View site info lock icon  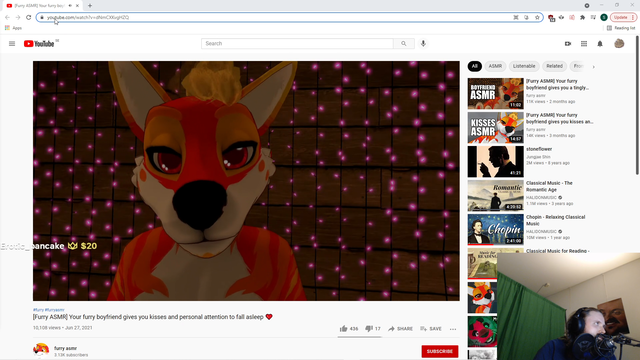click(x=42, y=18)
